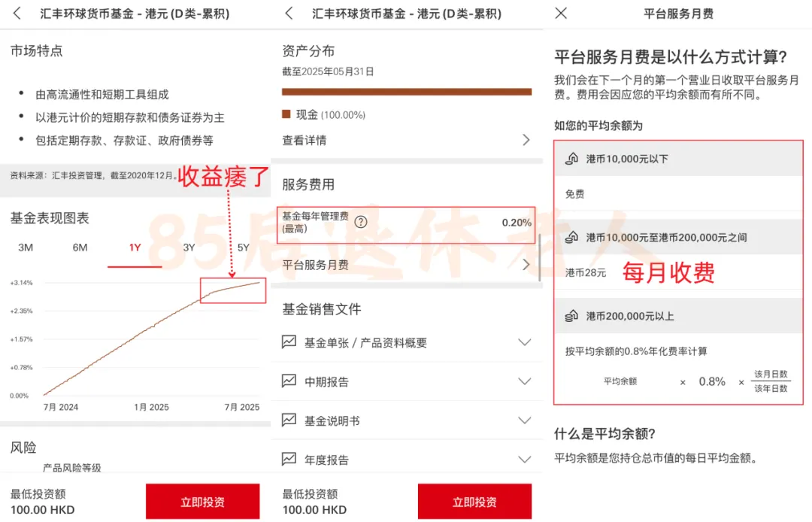This screenshot has height=522, width=812.
Task: Click the 年度报告 document icon
Action: click(289, 459)
